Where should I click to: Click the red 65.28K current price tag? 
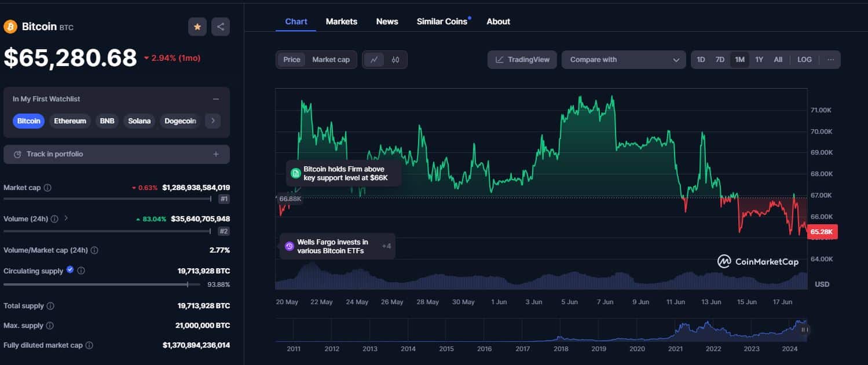(x=822, y=232)
